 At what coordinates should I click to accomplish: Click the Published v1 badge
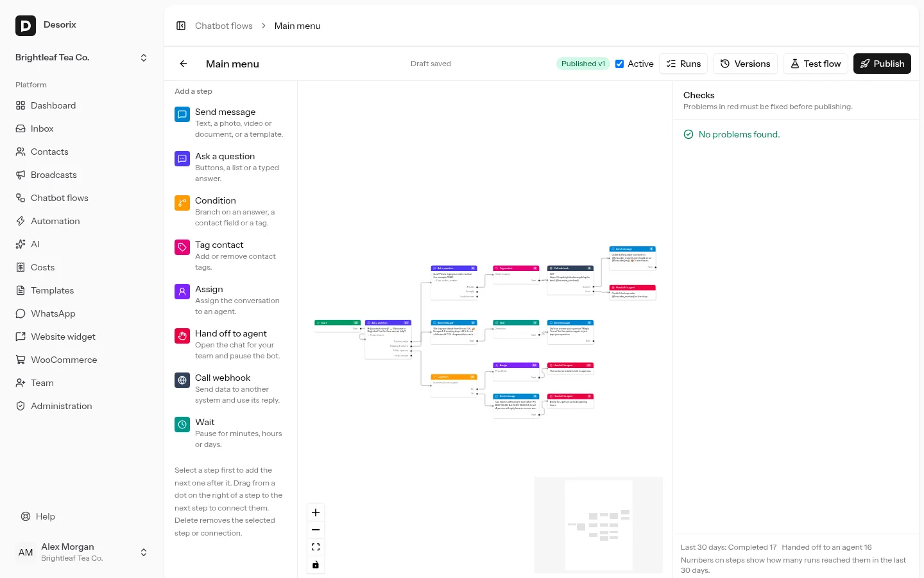point(583,64)
